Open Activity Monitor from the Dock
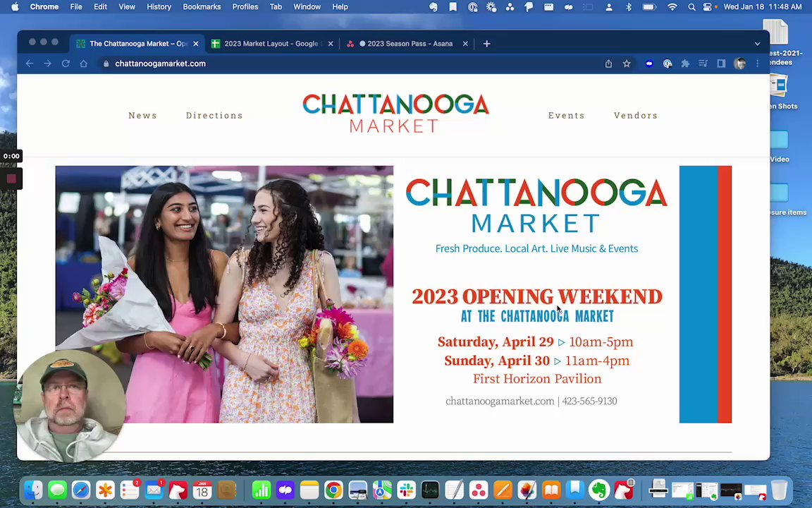 point(430,490)
